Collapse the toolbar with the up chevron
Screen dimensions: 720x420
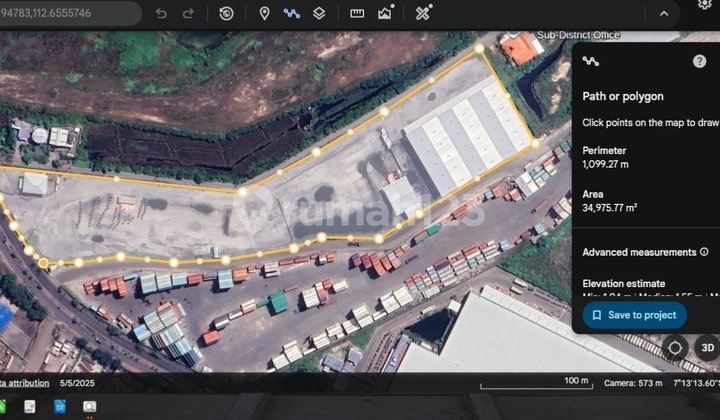click(664, 13)
